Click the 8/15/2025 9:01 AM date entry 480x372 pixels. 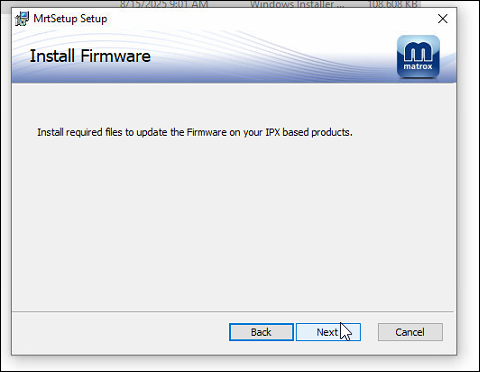point(164,4)
